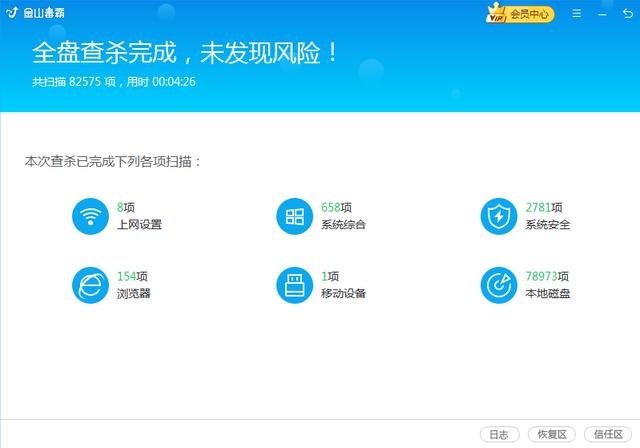Screen dimensions: 640x448
Task: Open the 信任区 trust zone
Action: tap(608, 435)
